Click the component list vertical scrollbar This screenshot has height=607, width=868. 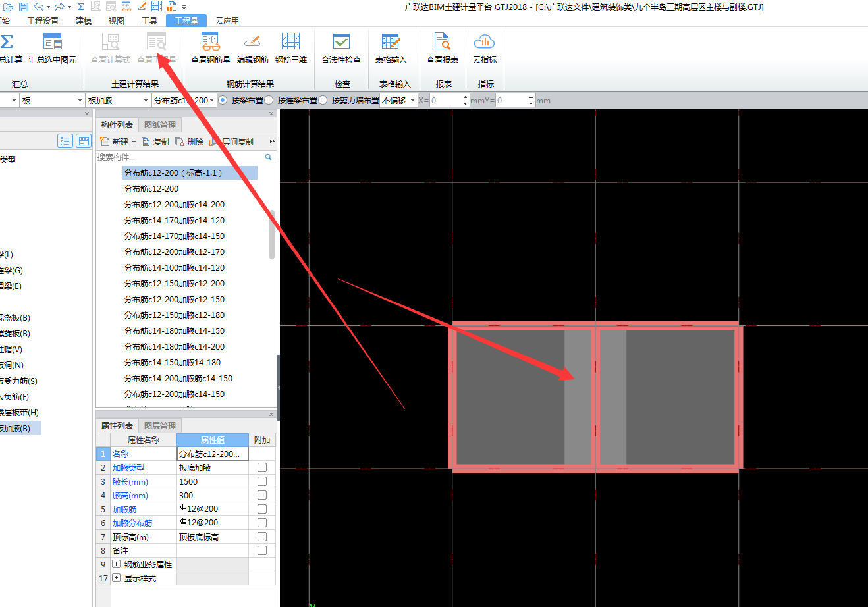pyautogui.click(x=272, y=234)
